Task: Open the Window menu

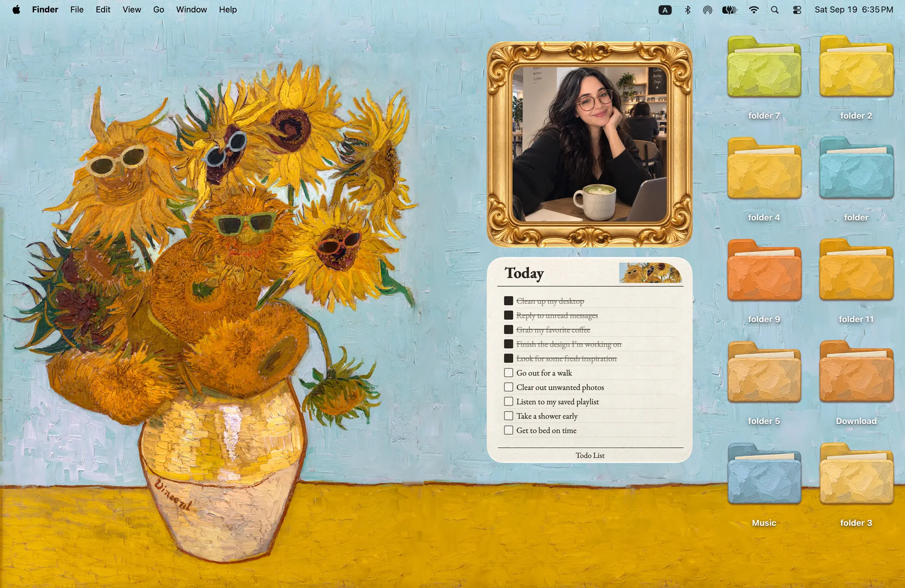Action: (x=191, y=9)
